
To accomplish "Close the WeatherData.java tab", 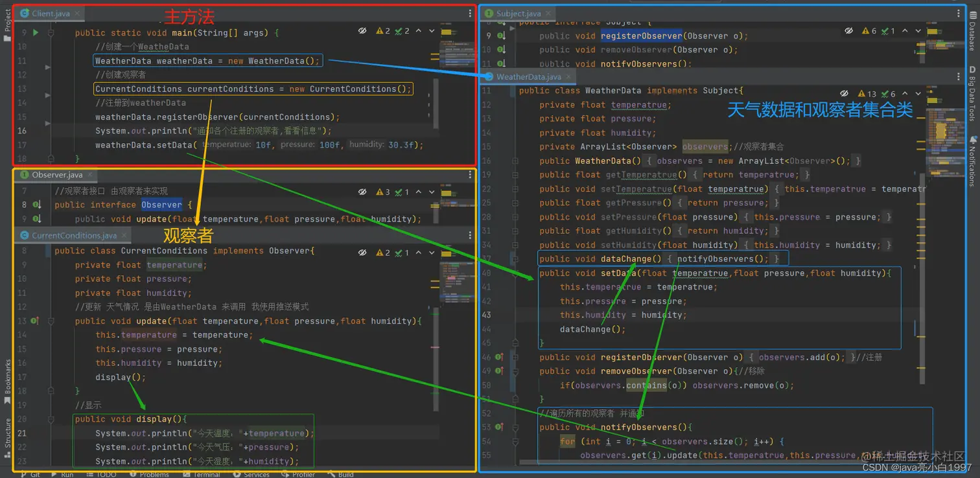I will coord(568,77).
